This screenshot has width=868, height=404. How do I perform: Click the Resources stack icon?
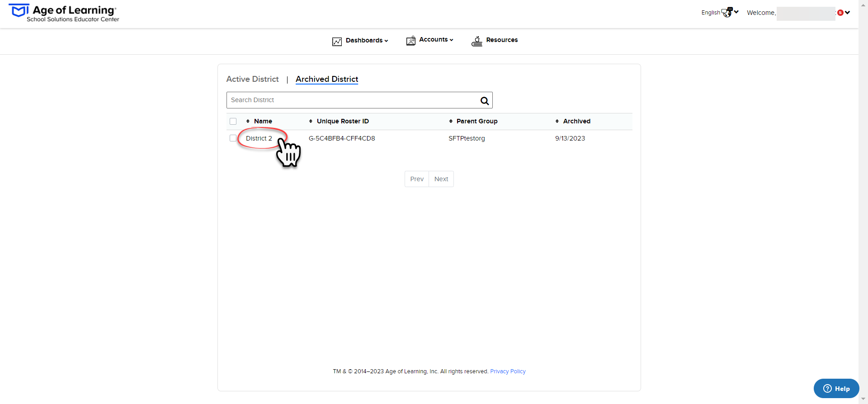pyautogui.click(x=477, y=41)
